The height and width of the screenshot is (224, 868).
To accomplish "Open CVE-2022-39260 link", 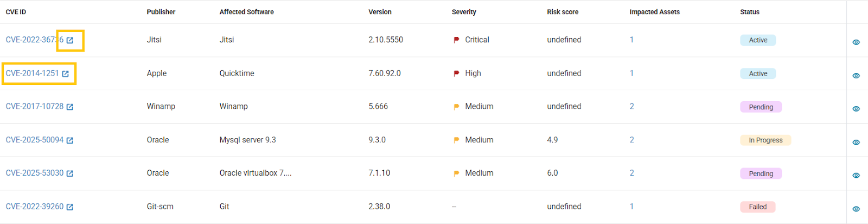I will coord(35,207).
